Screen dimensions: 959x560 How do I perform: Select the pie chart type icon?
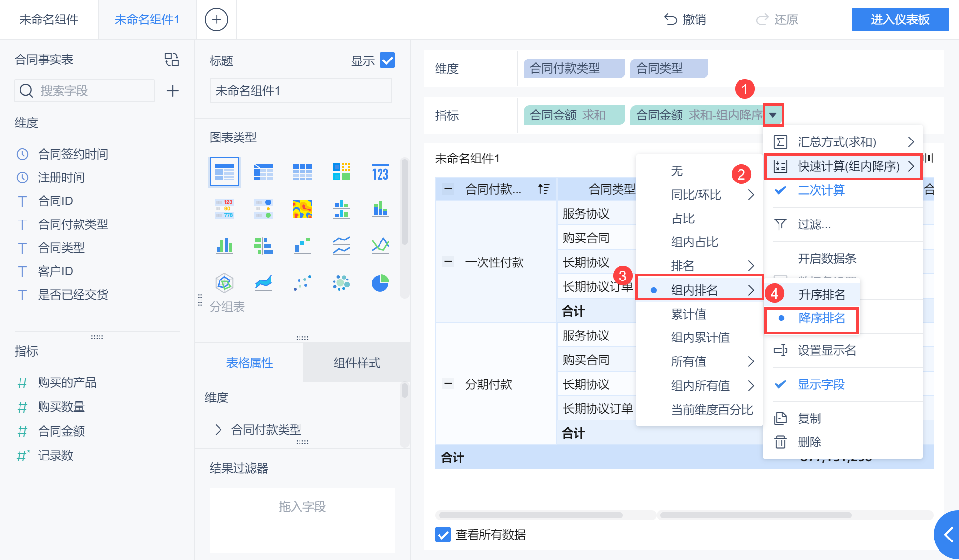tap(380, 282)
